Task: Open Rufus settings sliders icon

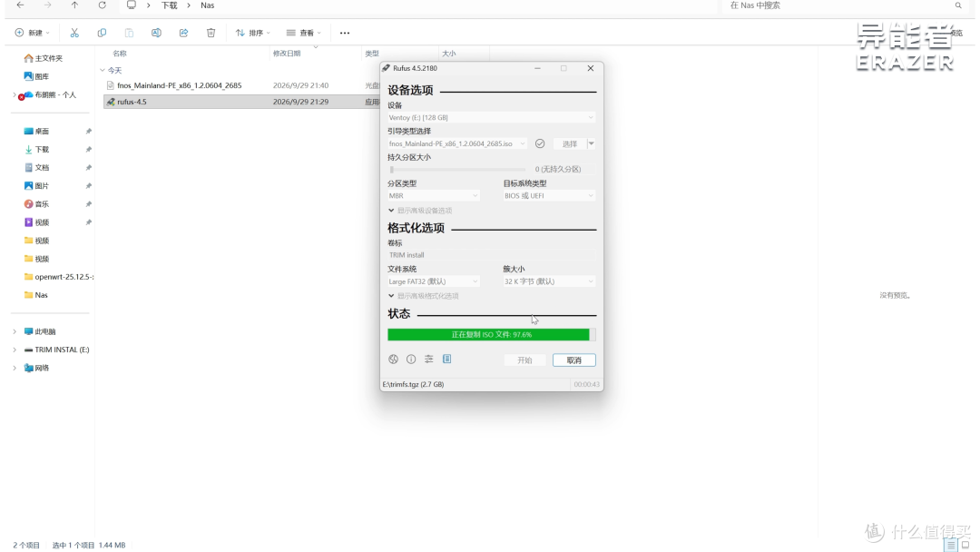Action: point(428,359)
